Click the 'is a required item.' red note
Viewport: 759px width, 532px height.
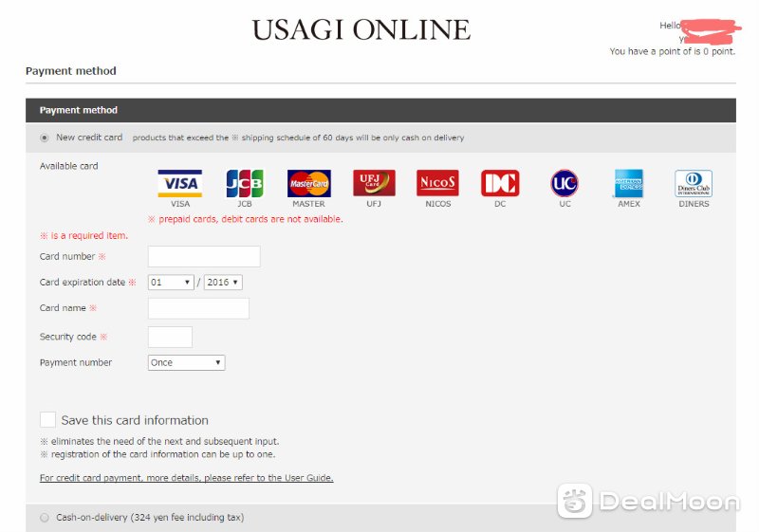84,235
